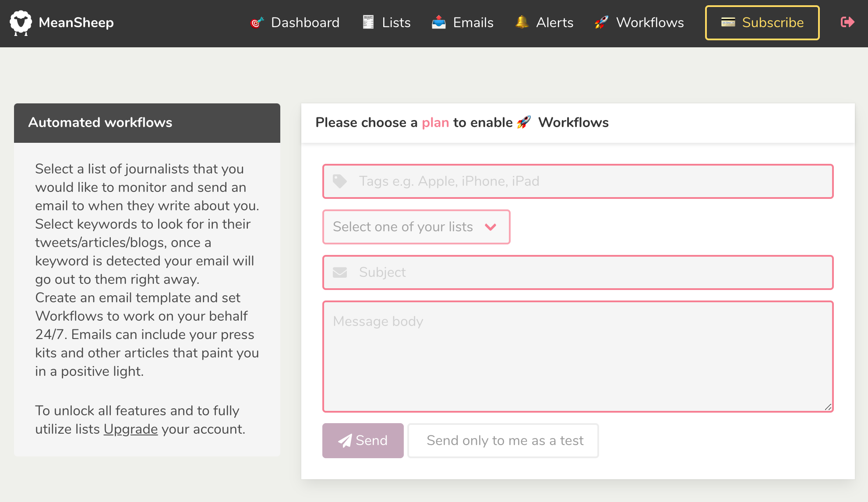Image resolution: width=868 pixels, height=502 pixels.
Task: Click the Upgrade link in sidebar
Action: coord(131,429)
